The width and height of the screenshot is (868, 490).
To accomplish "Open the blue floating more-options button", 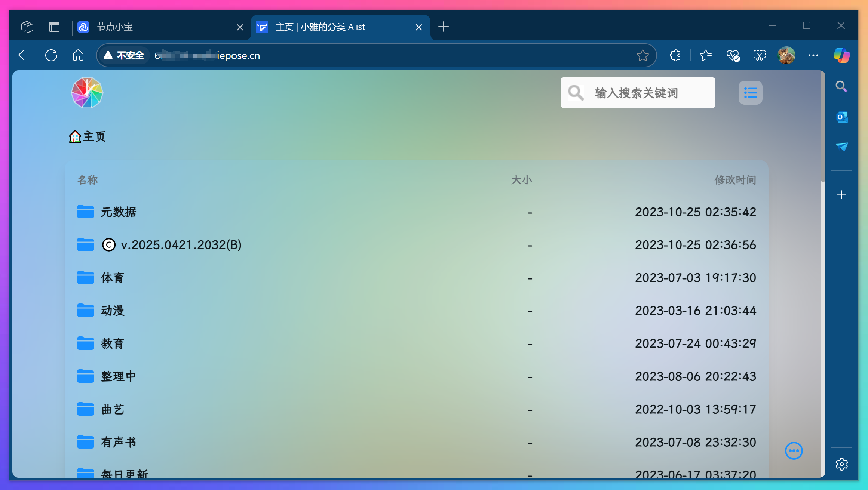I will [794, 451].
